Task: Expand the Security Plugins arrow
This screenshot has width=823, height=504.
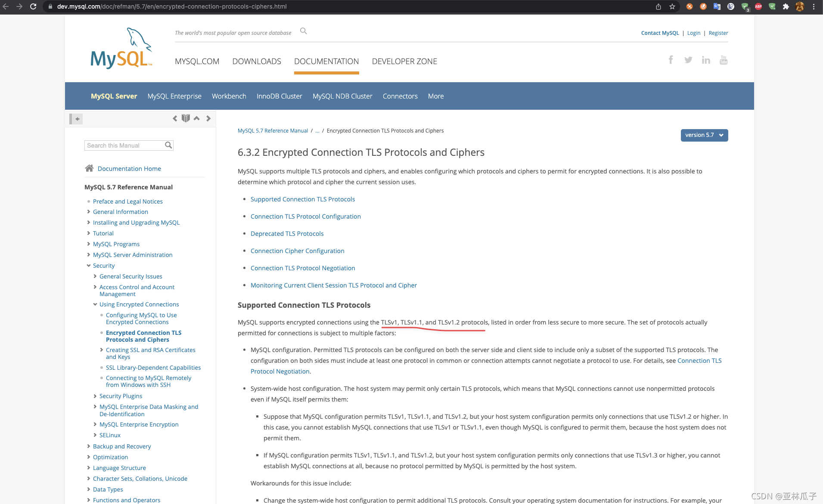Action: pyautogui.click(x=95, y=396)
